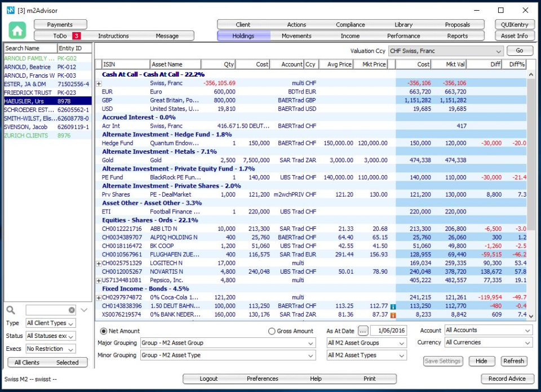Switch to the Performance tab
The height and width of the screenshot is (392, 541).
click(x=405, y=35)
